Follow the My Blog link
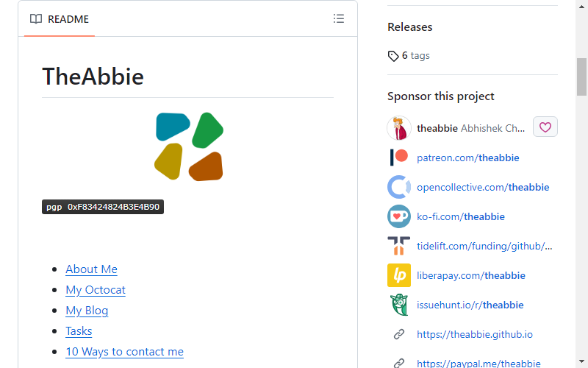 [x=87, y=311]
